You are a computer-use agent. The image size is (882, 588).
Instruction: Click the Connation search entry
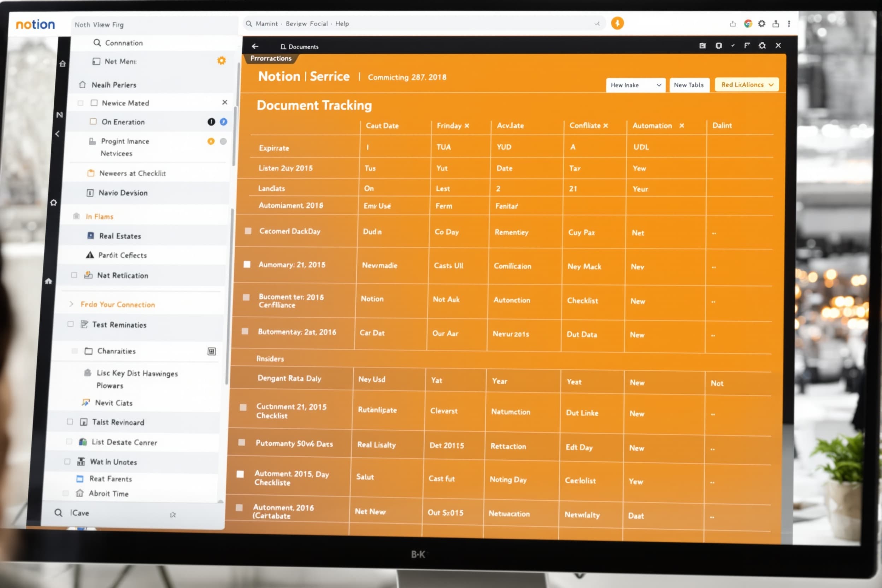click(x=124, y=43)
